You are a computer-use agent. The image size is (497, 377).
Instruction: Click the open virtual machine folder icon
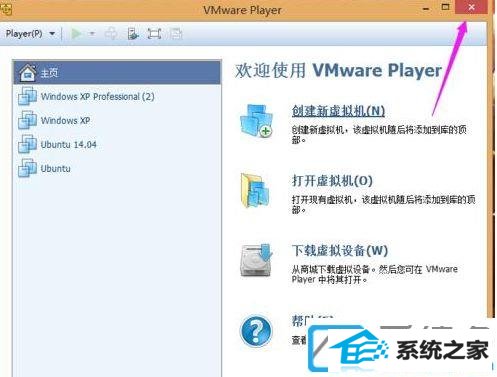pyautogui.click(x=255, y=190)
